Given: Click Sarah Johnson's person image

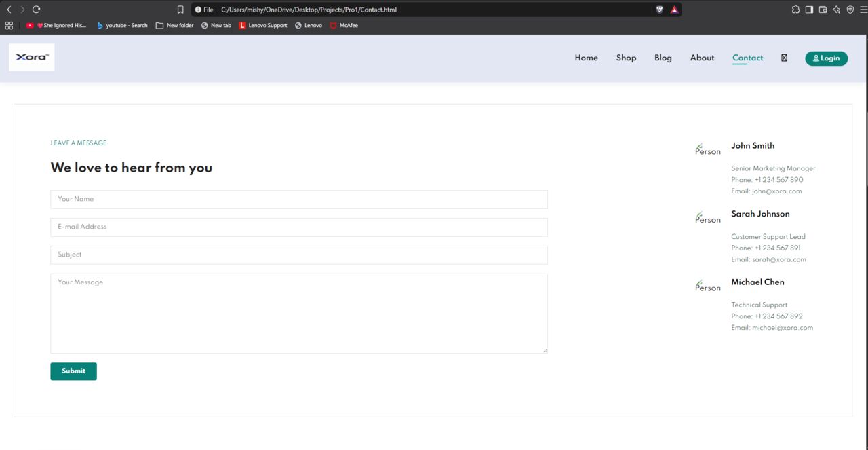Looking at the screenshot, I should tap(708, 218).
